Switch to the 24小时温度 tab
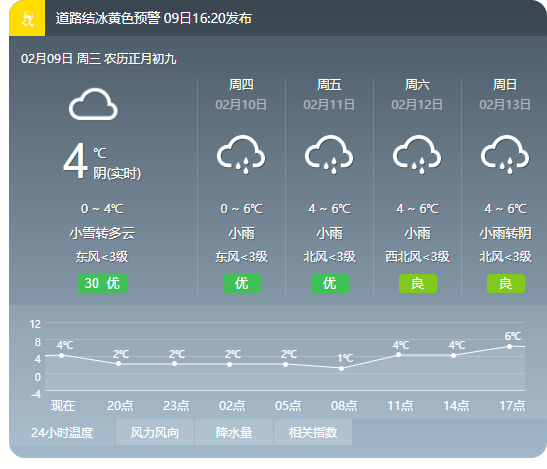Viewport: 547px width, 469px height. pos(62,433)
